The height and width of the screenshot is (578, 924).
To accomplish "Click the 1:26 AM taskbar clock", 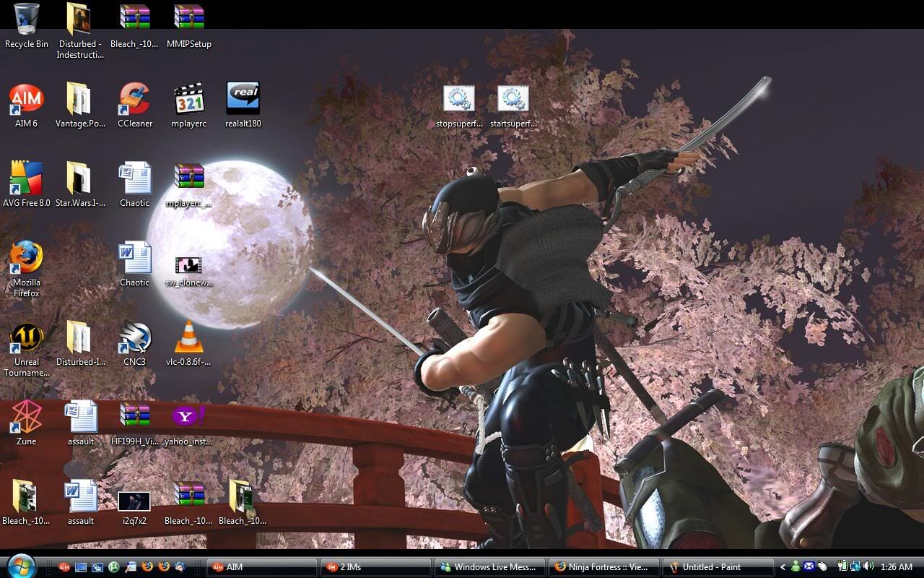I will click(x=897, y=567).
